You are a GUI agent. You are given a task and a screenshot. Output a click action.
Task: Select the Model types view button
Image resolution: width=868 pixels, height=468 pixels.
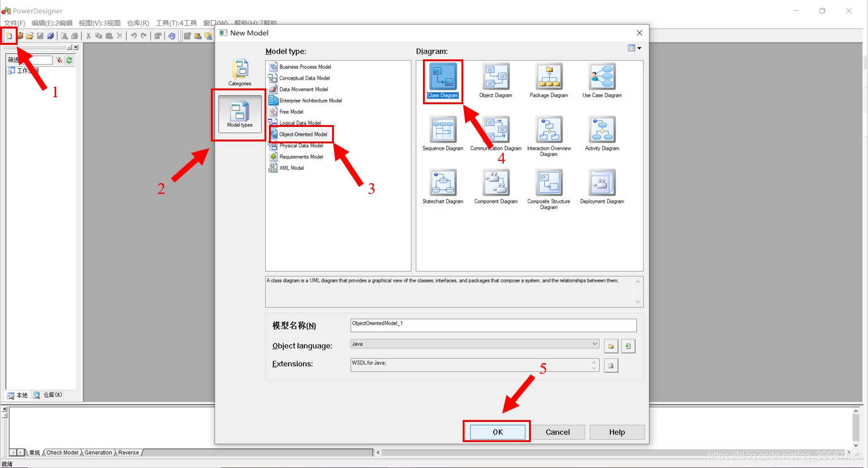[240, 114]
